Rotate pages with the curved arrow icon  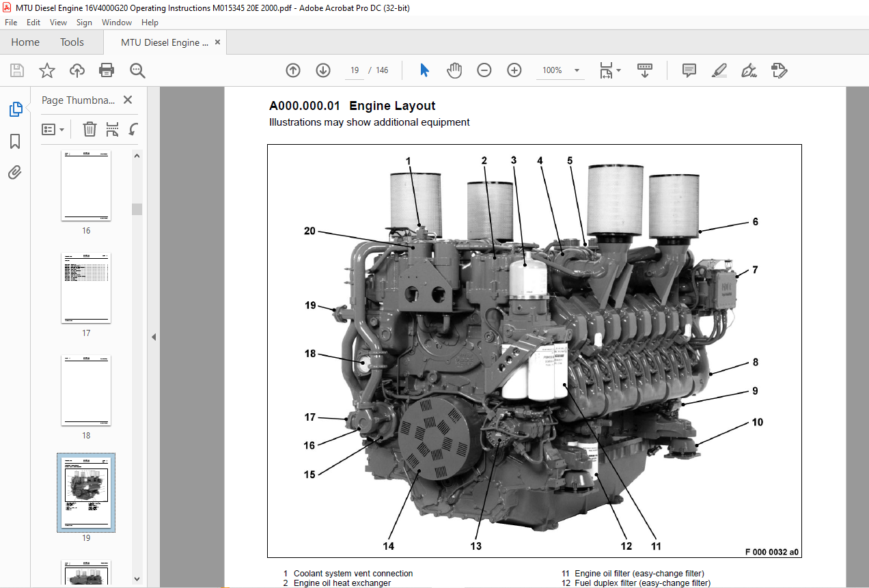tap(134, 129)
